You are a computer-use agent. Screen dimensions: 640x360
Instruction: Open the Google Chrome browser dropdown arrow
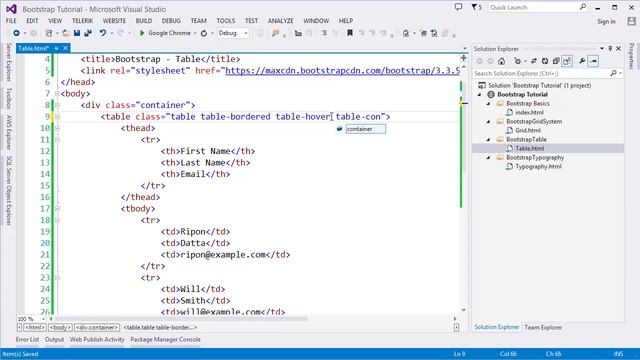click(x=195, y=33)
